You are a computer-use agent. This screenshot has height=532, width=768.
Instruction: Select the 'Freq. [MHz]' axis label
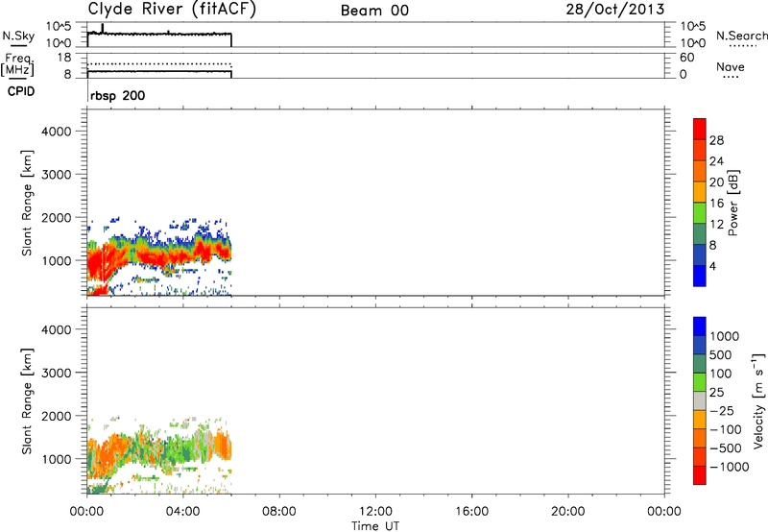pyautogui.click(x=18, y=65)
